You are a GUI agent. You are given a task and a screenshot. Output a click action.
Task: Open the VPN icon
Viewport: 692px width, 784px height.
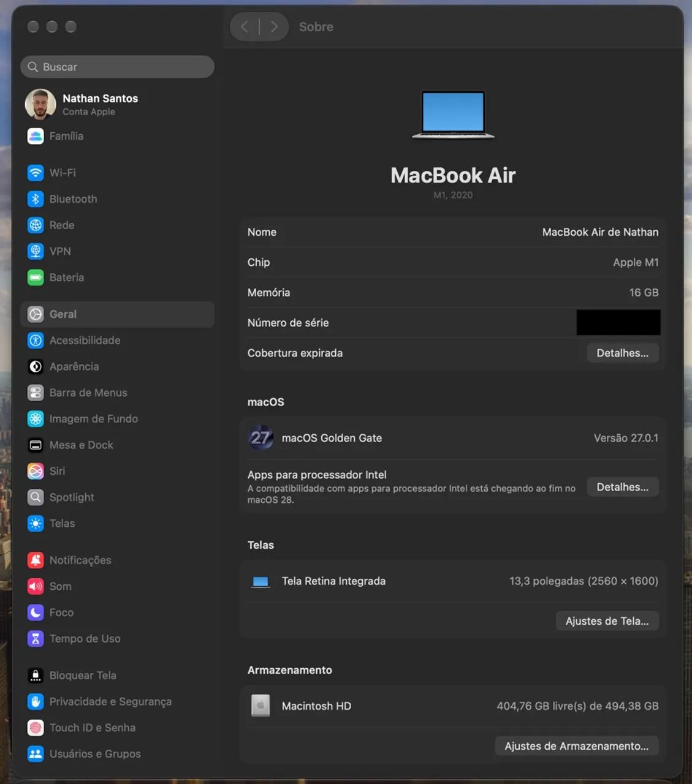36,251
